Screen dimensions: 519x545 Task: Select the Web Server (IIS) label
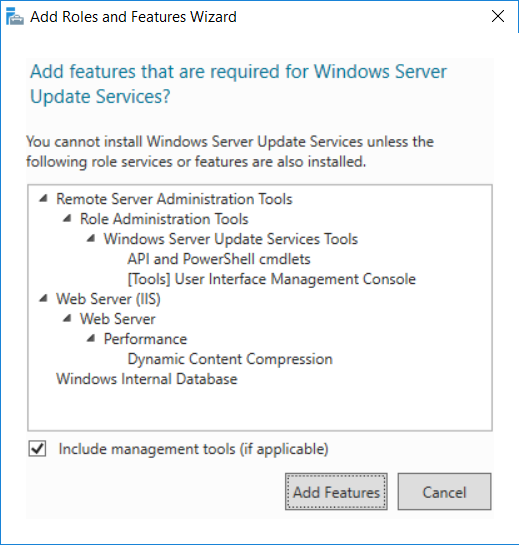[x=108, y=299]
